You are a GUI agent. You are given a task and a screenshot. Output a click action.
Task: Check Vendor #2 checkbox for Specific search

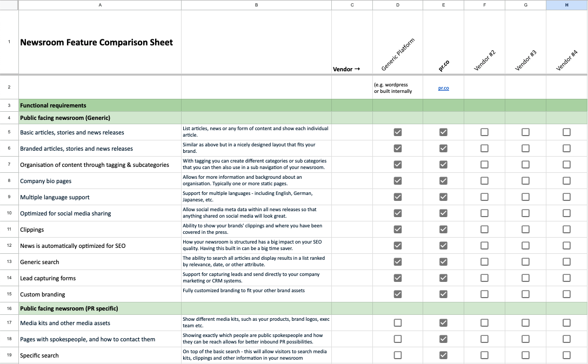[x=484, y=355]
